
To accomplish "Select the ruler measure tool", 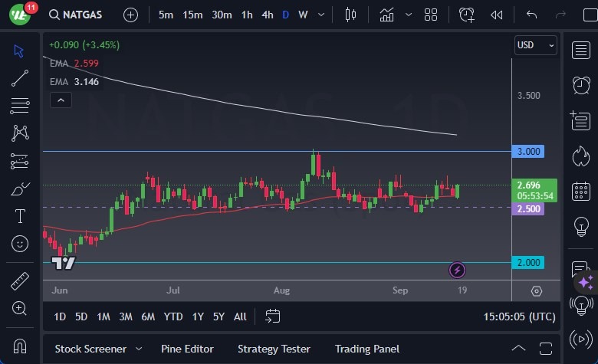I will 20,281.
